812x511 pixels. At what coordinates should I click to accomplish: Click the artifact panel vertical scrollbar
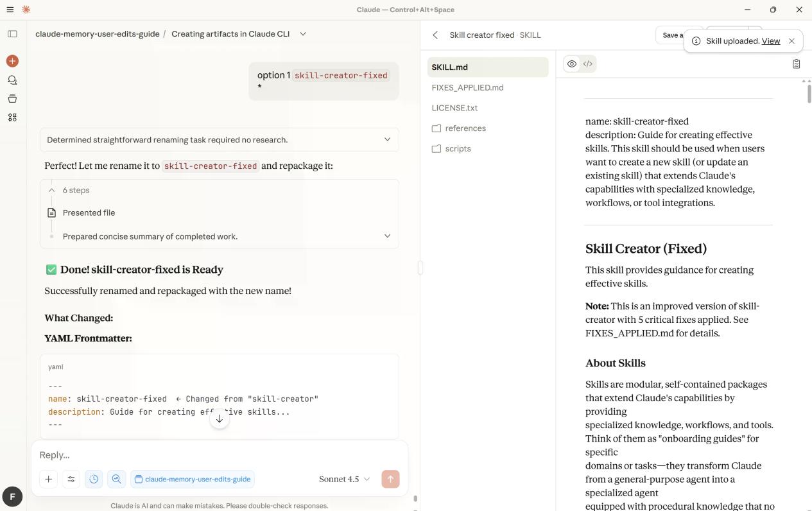pyautogui.click(x=809, y=94)
